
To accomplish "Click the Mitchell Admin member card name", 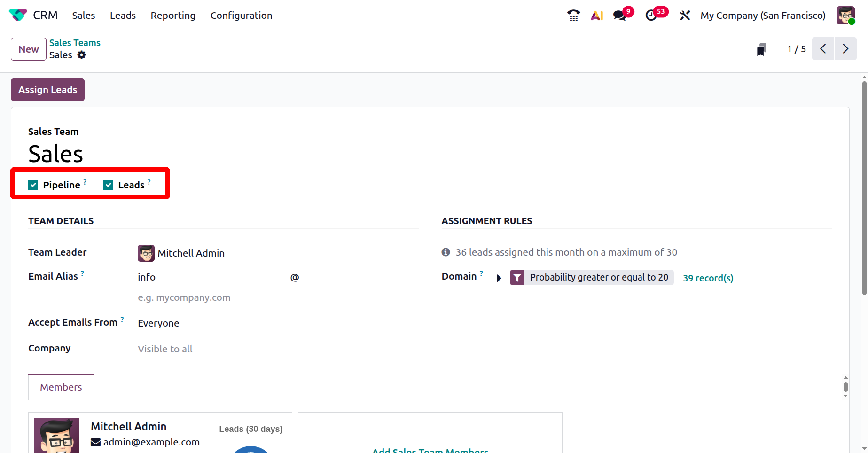I will pos(128,427).
